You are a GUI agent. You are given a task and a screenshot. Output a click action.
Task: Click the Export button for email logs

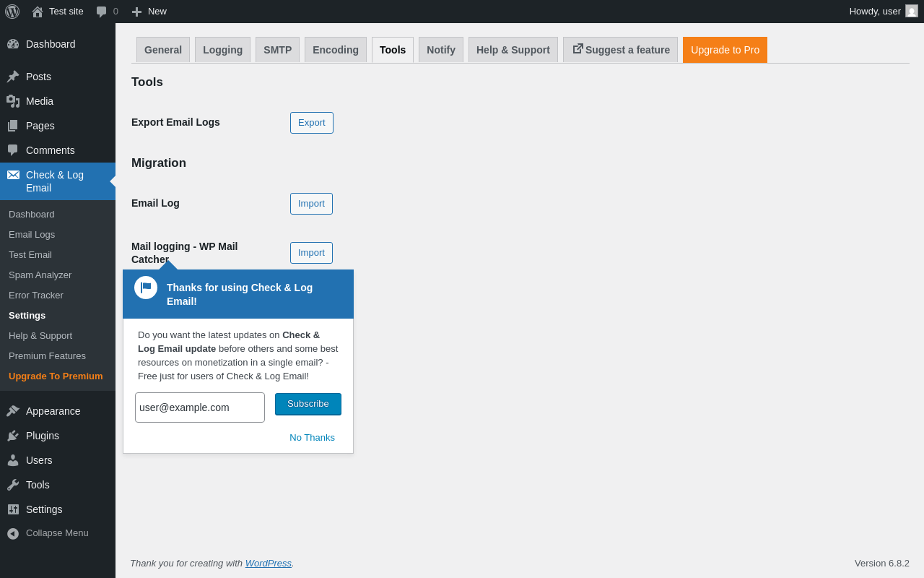[x=312, y=123]
